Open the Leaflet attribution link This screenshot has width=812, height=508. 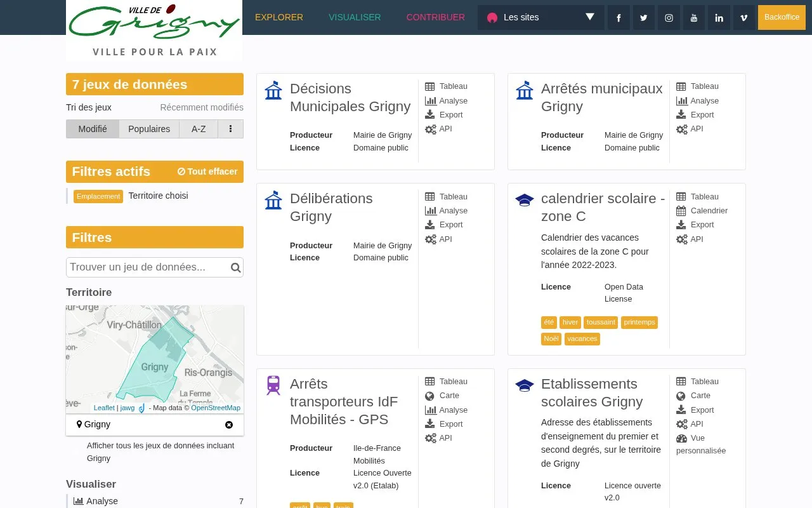(104, 408)
